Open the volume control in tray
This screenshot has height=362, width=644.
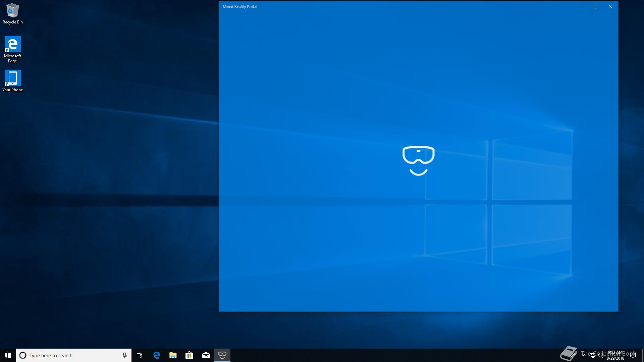[x=600, y=356]
